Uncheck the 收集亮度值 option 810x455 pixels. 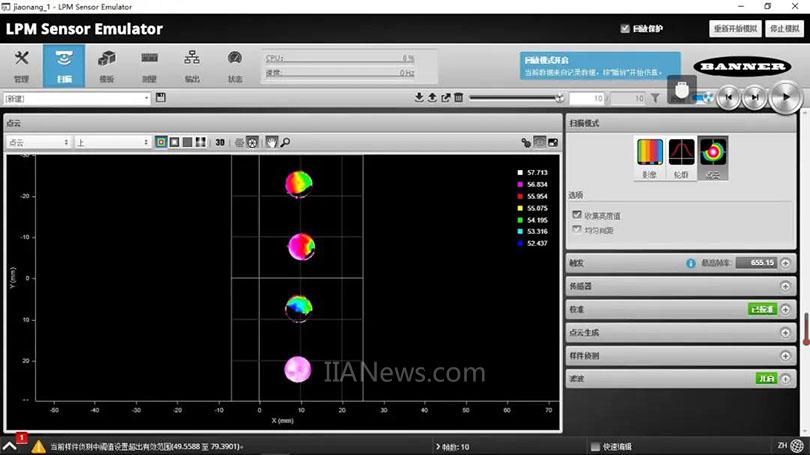[x=576, y=214]
